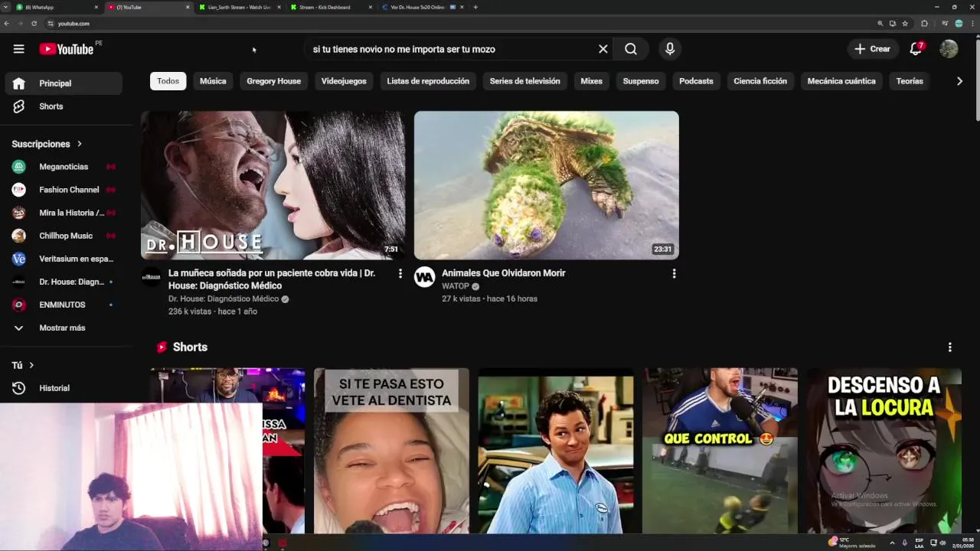Open the Crear menu
Screen dimensions: 980x551
tap(872, 49)
